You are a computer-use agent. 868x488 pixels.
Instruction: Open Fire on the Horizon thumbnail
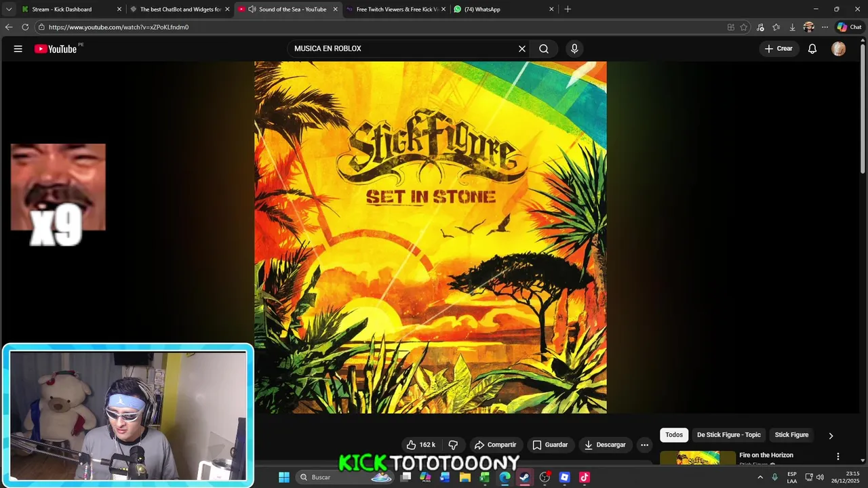[x=697, y=457]
